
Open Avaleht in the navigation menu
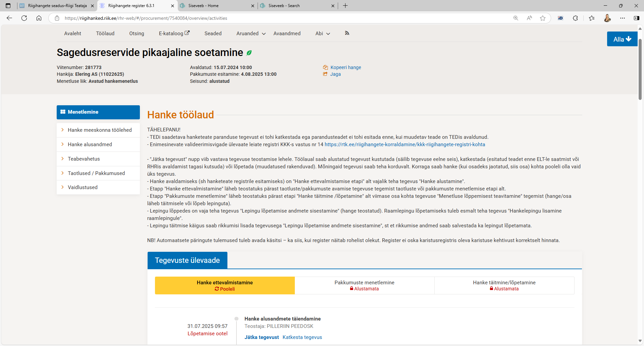click(x=73, y=34)
